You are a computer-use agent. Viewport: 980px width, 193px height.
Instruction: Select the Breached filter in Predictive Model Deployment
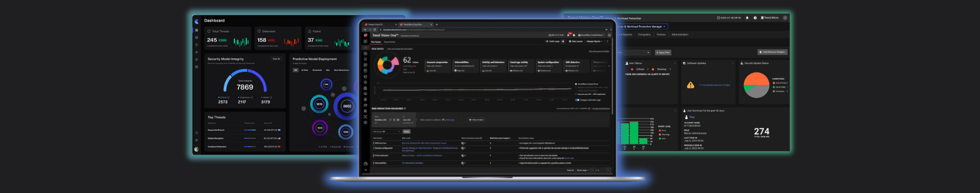pyautogui.click(x=317, y=70)
